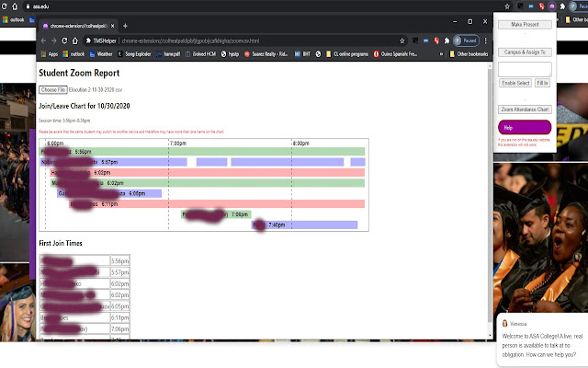The image size is (588, 368).
Task: Click the Student Zoom Report heading
Action: coord(79,73)
